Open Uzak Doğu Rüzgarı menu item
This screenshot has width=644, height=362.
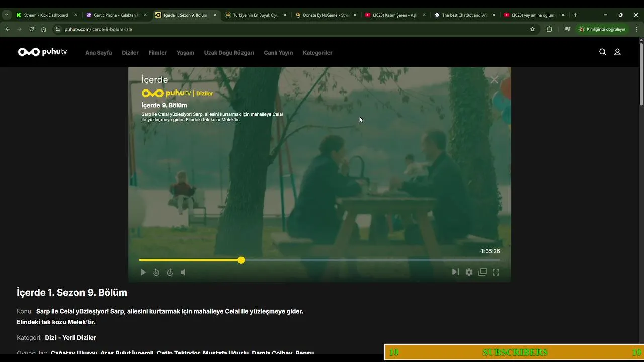click(229, 53)
